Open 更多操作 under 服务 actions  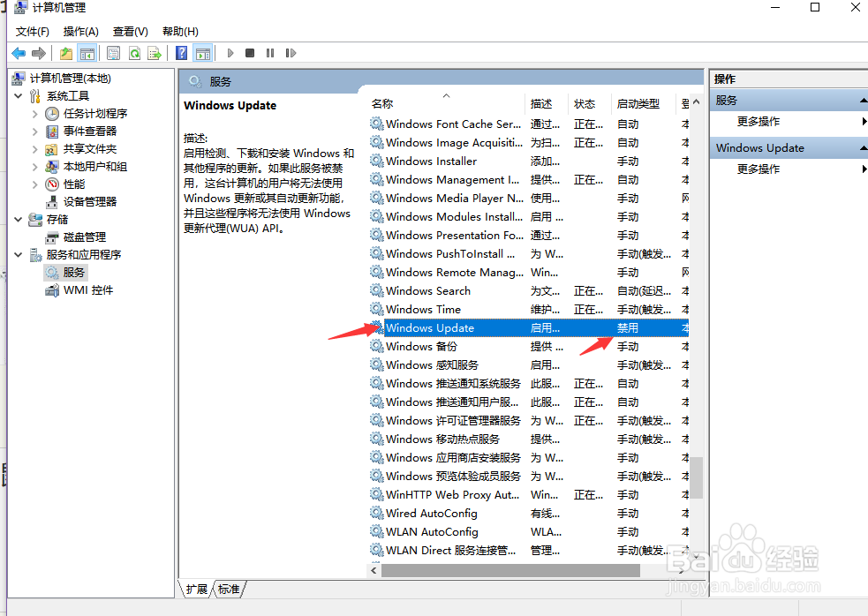pyautogui.click(x=759, y=121)
